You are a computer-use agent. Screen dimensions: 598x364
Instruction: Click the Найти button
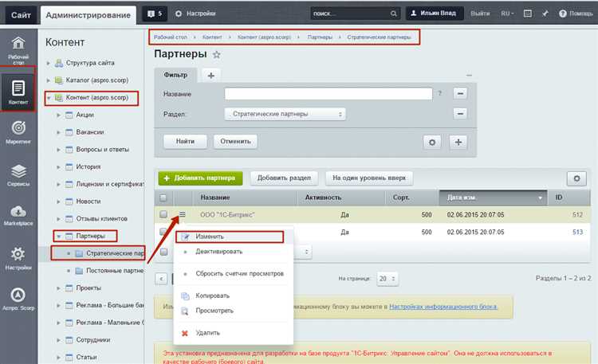coord(185,142)
